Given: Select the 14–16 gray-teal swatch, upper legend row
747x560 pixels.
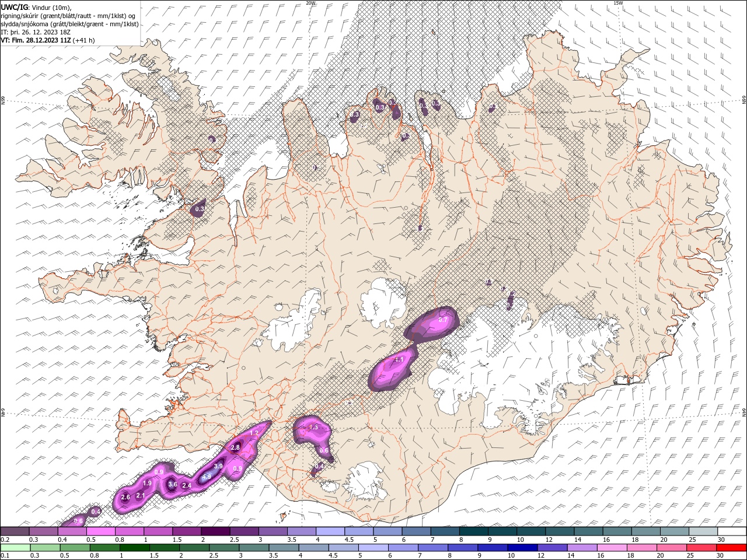Looking at the screenshot, I should tap(588, 531).
